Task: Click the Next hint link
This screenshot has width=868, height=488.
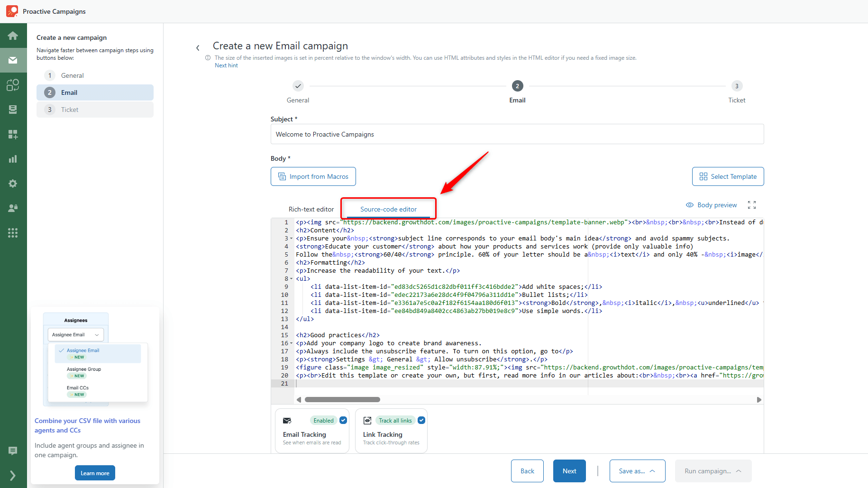Action: (226, 65)
